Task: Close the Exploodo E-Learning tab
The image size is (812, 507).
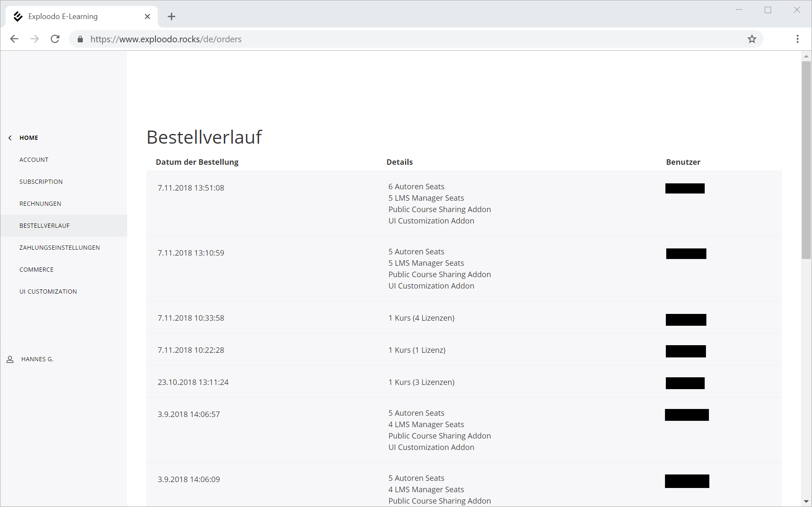Action: click(147, 16)
